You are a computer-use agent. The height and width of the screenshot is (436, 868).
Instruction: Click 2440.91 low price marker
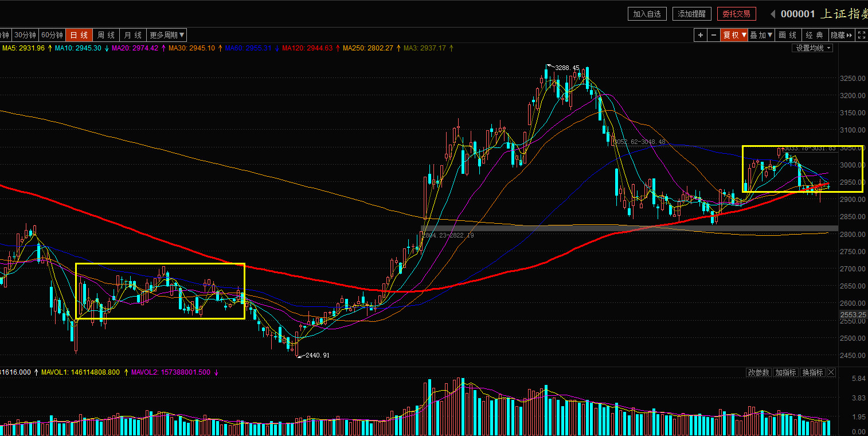tap(318, 355)
